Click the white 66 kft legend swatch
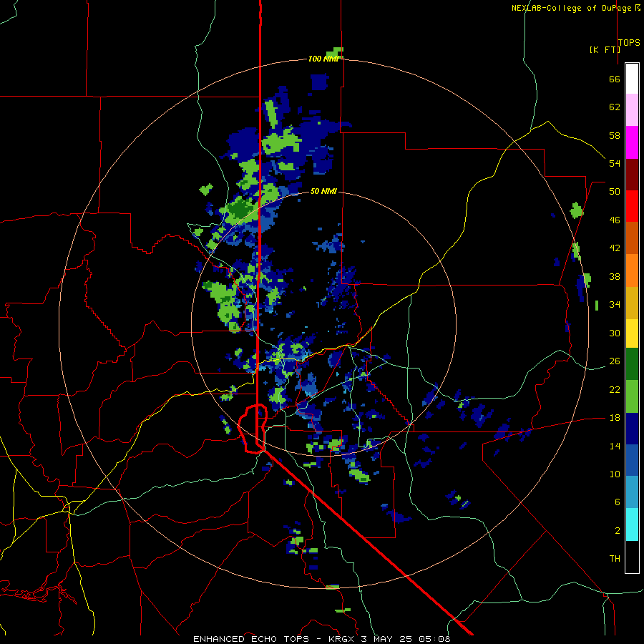644x644 pixels. [x=632, y=79]
